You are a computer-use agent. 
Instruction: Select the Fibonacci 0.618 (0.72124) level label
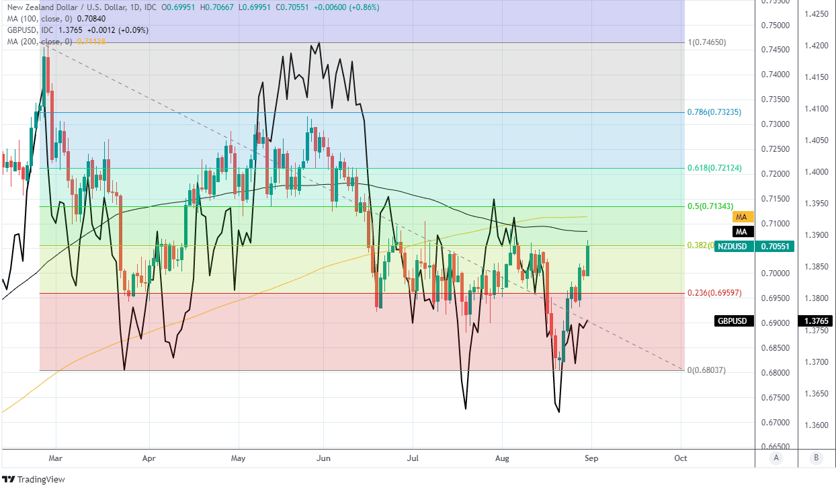coord(714,168)
